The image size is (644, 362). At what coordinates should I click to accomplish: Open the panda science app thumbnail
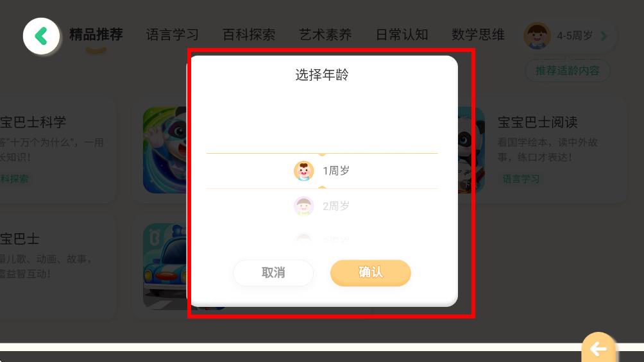[165, 150]
